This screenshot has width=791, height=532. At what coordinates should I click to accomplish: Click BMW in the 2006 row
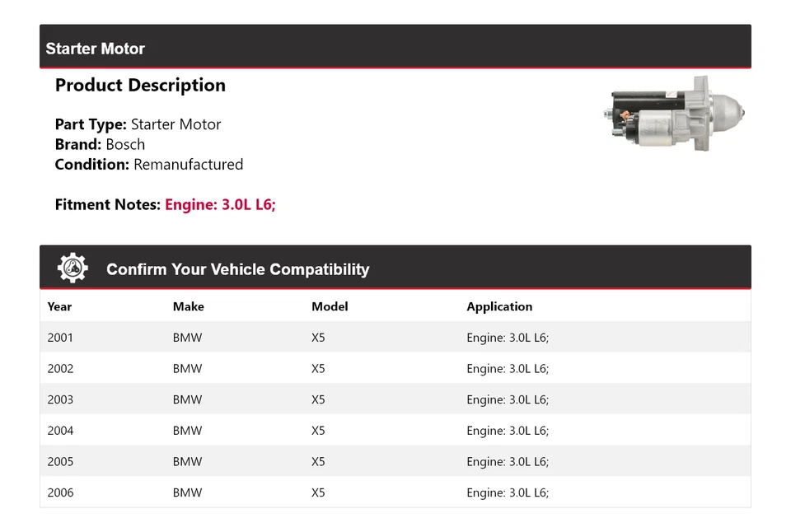coord(187,492)
